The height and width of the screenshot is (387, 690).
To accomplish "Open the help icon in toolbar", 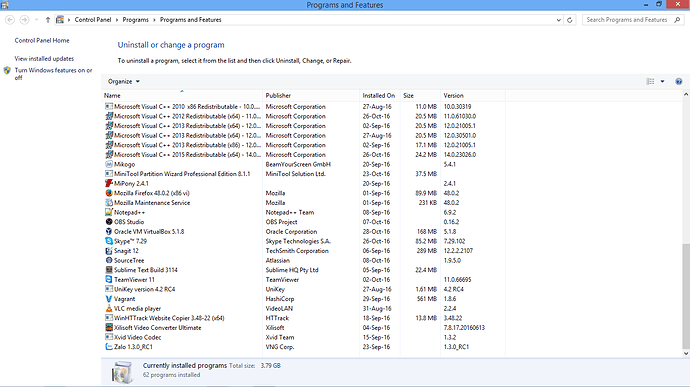I will [x=679, y=81].
